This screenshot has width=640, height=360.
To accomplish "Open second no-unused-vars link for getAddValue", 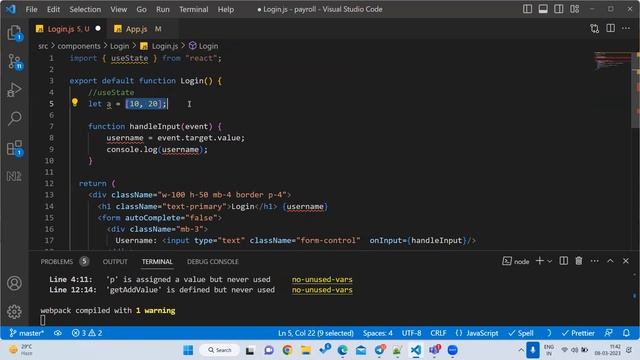I will [x=322, y=290].
